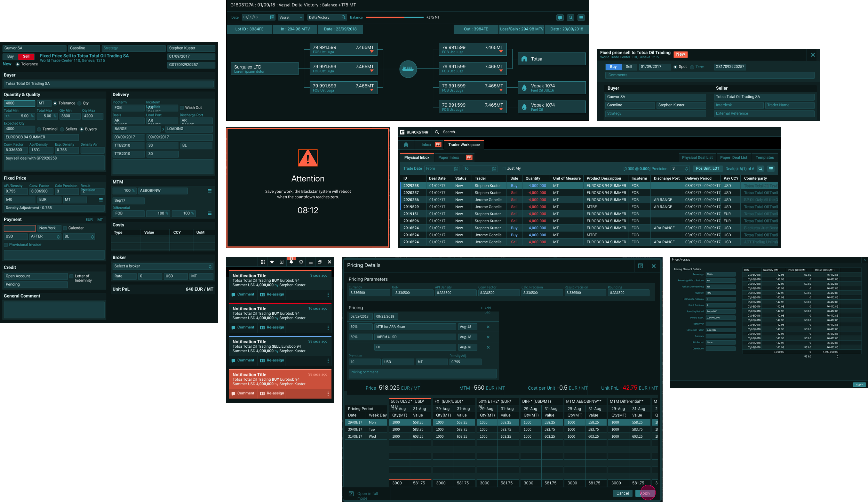Switch to the Paper Inbox tab

pos(449,158)
